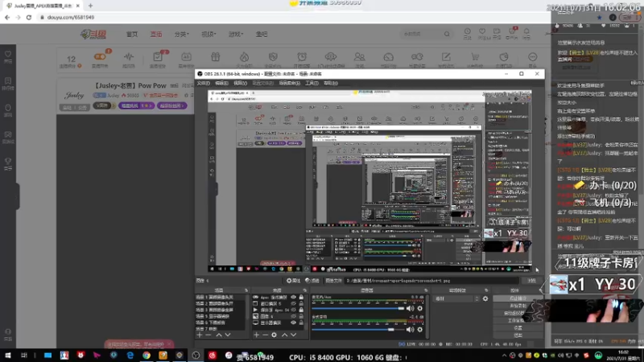Open OBS 帮助(H) Help menu
This screenshot has width=644, height=362.
[331, 84]
